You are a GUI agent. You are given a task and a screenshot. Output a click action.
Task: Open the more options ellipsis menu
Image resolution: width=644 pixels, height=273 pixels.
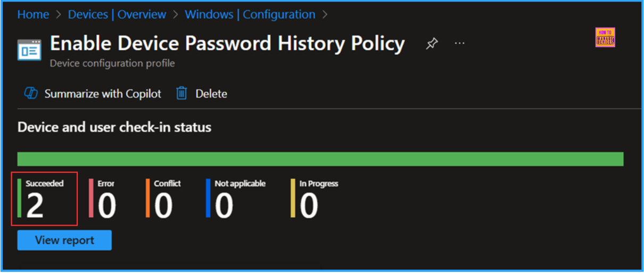coord(459,44)
